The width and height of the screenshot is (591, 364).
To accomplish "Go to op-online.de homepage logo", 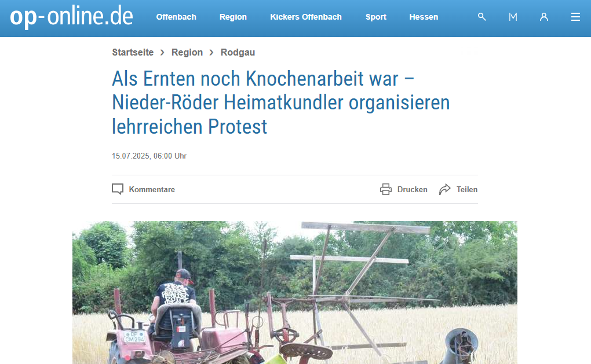I will coord(71,17).
